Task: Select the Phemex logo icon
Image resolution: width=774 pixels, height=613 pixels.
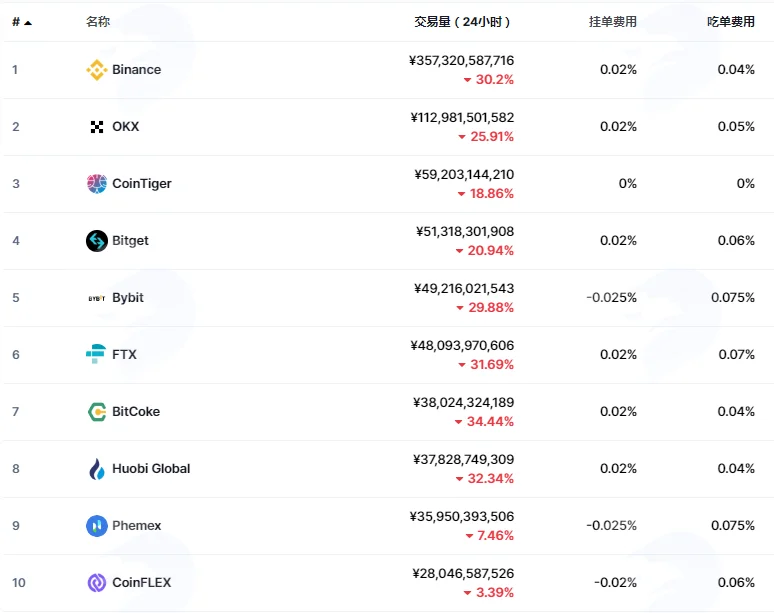Action: pyautogui.click(x=97, y=526)
